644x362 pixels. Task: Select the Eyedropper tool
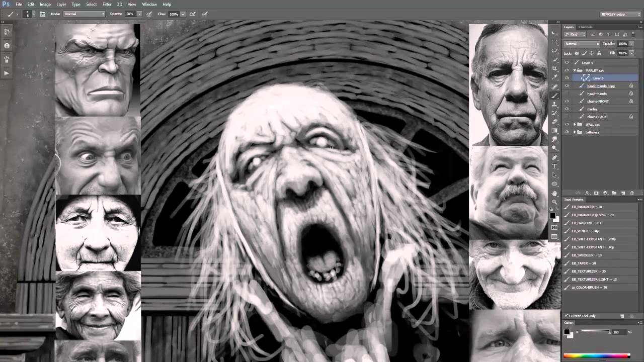tap(554, 77)
